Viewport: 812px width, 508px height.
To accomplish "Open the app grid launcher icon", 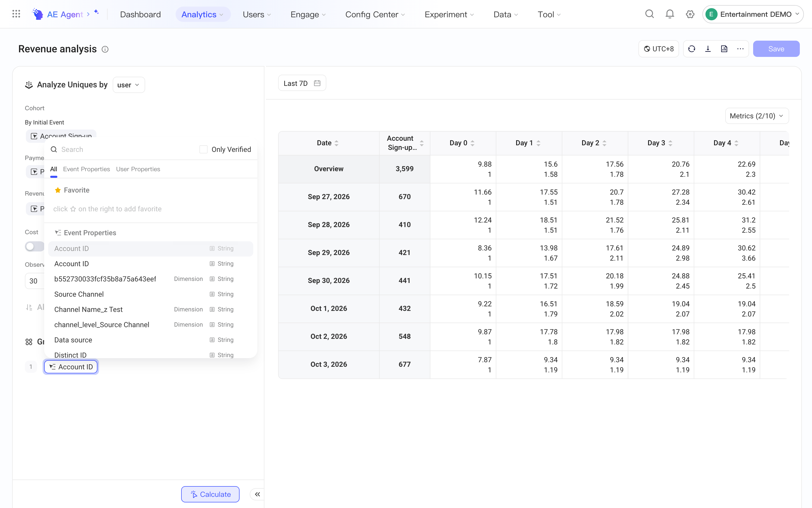I will pyautogui.click(x=16, y=14).
